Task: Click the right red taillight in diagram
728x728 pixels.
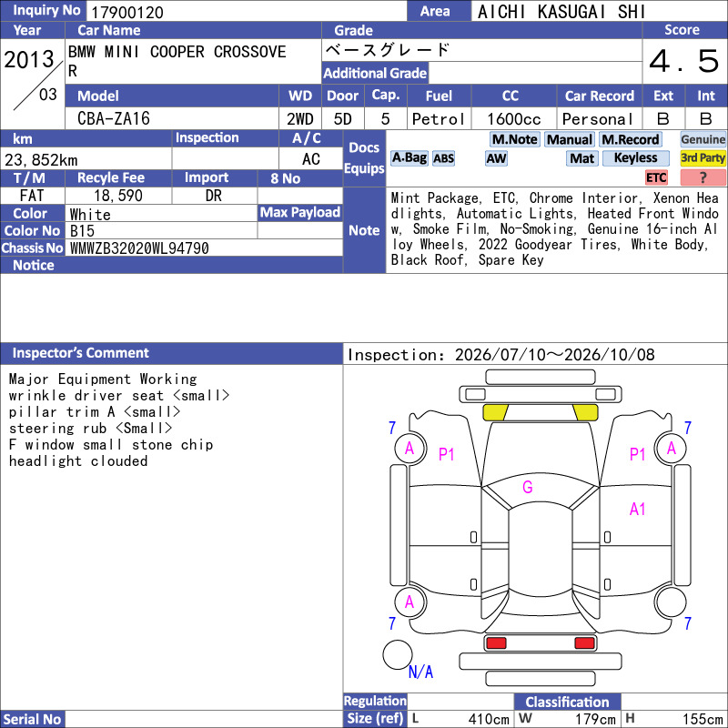Action: tap(584, 643)
